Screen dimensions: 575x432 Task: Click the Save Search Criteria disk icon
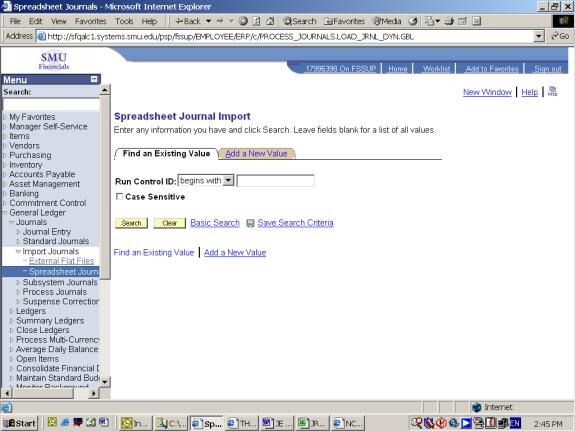(x=250, y=223)
